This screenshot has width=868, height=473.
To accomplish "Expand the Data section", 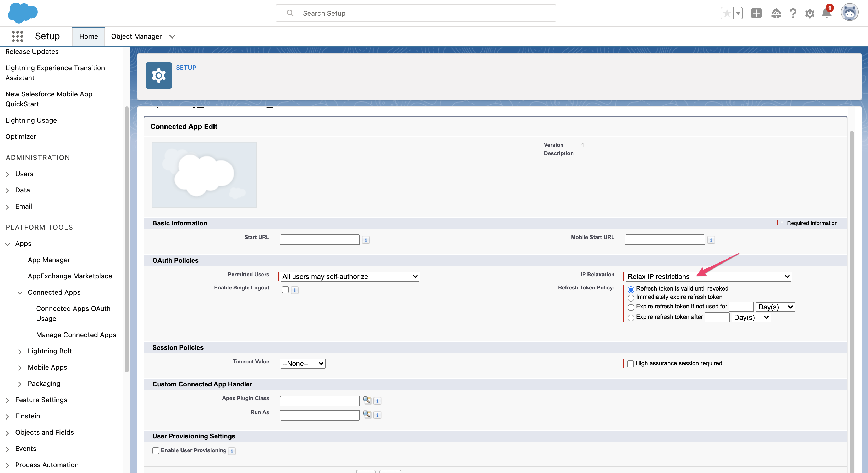I will [7, 190].
